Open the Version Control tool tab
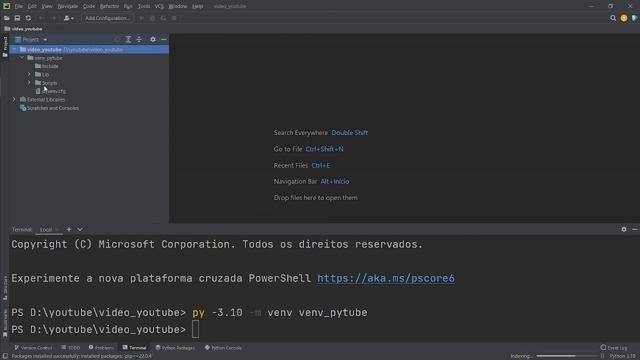This screenshot has width=640, height=360. click(x=33, y=348)
